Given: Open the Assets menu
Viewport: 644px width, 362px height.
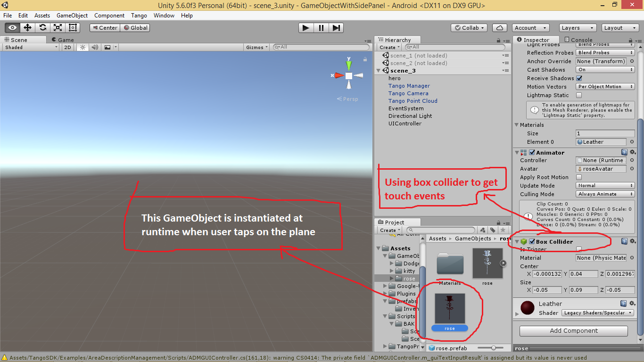Looking at the screenshot, I should [x=42, y=16].
